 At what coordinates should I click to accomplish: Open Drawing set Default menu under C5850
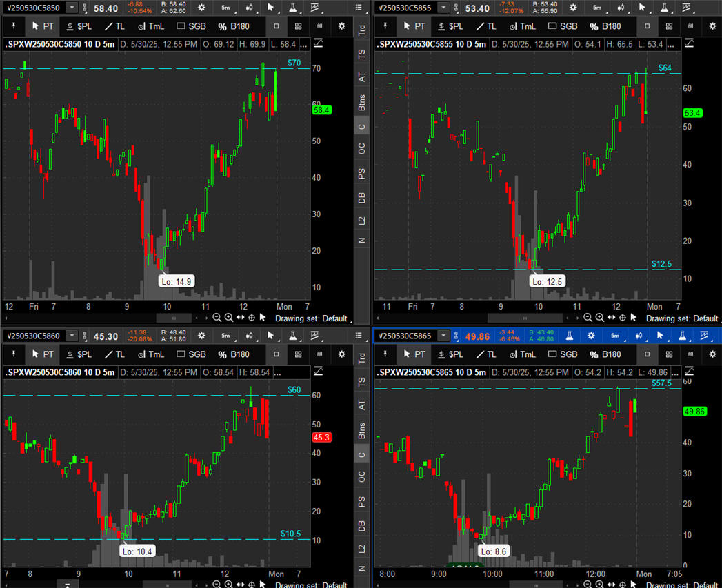(x=313, y=318)
